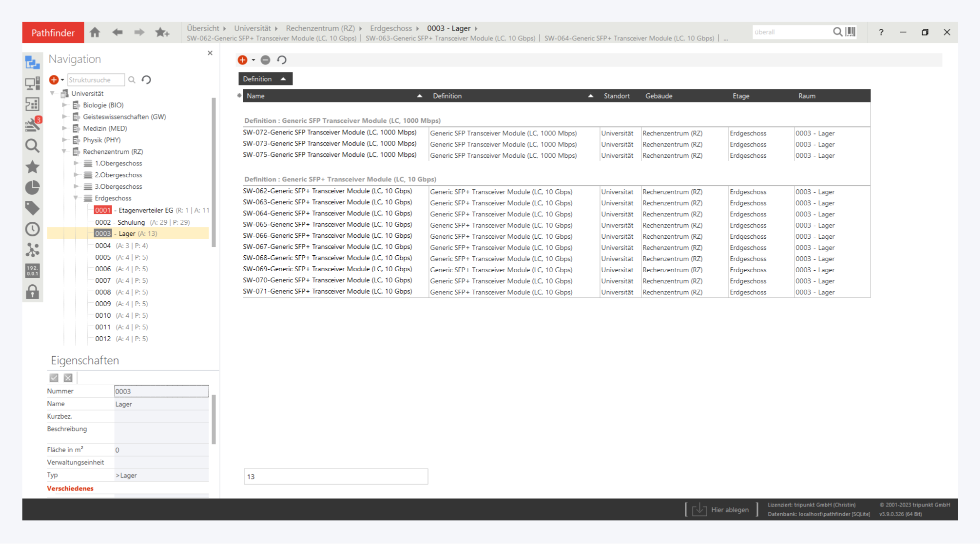The image size is (980, 544).
Task: Open the maintenance tools icon with badge 3
Action: point(32,124)
